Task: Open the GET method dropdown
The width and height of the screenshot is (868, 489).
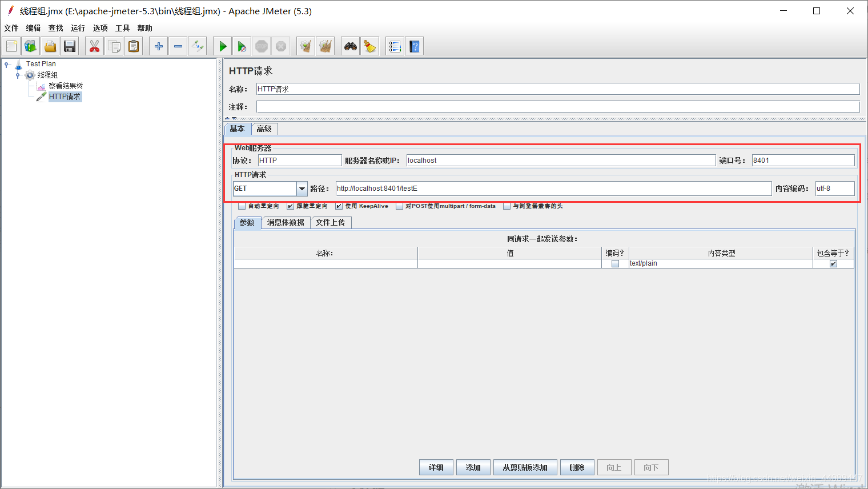Action: [302, 189]
